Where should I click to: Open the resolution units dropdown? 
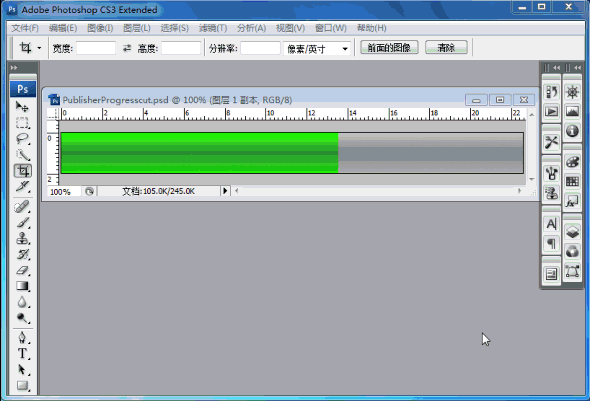316,49
